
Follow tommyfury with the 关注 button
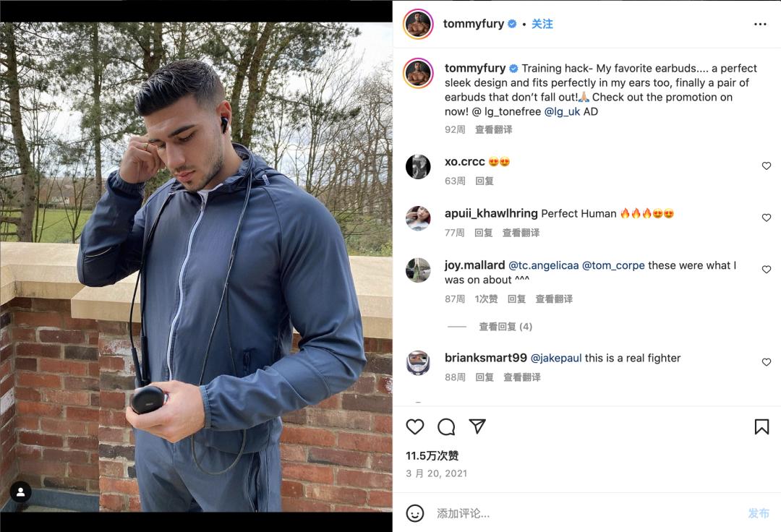tap(542, 24)
